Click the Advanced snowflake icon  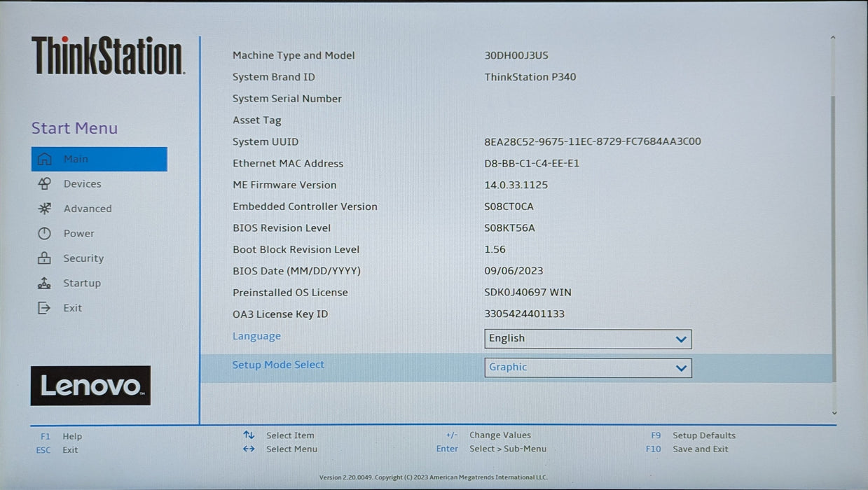point(44,209)
